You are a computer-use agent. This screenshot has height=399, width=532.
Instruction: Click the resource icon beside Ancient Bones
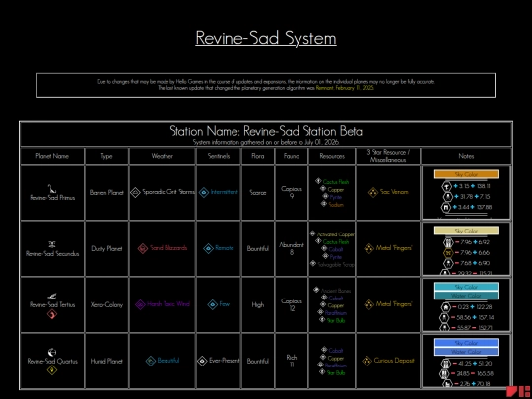[316, 290]
